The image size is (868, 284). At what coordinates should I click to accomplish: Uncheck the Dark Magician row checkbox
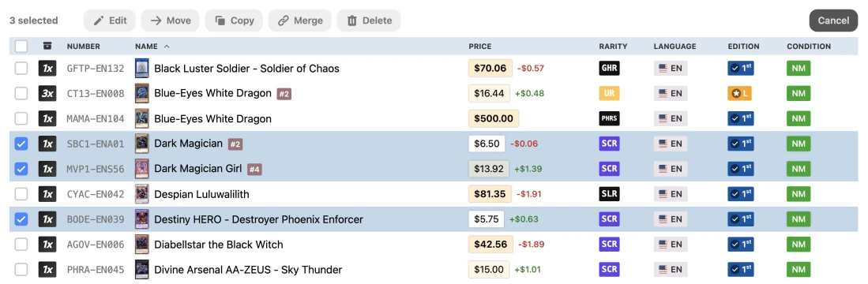point(21,144)
